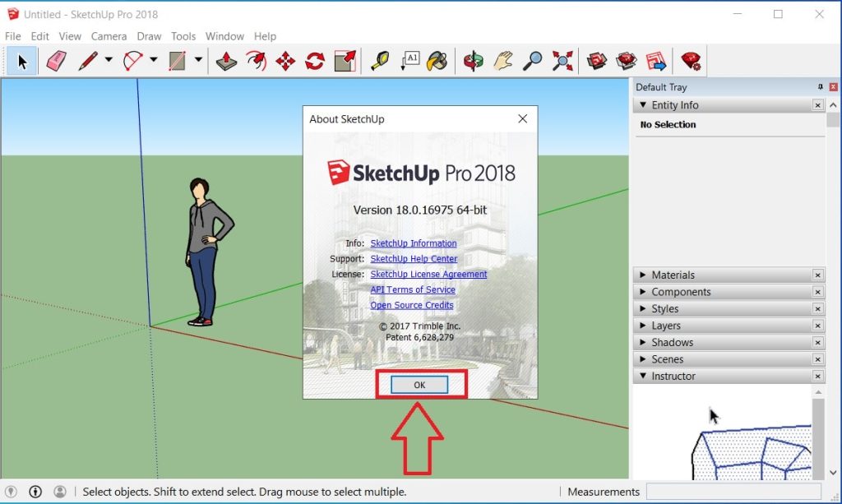Activate the Push/Pull tool
This screenshot has height=504, width=842.
227,61
